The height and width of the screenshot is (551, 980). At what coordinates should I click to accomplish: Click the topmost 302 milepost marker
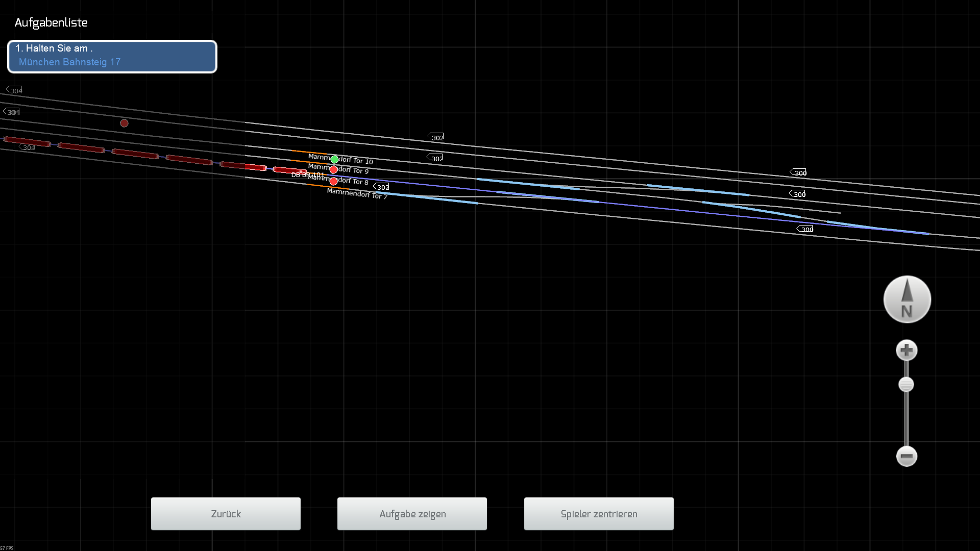click(436, 137)
